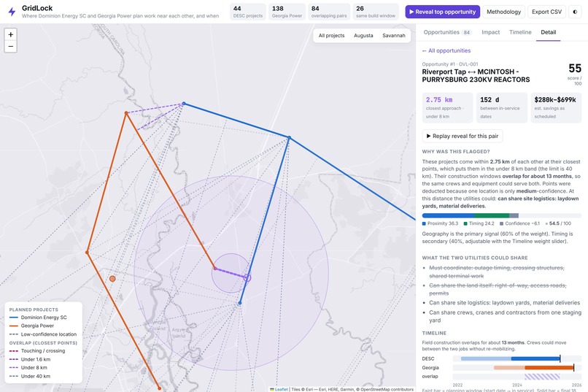Click the Riverport Tap opportunity title

click(x=476, y=75)
